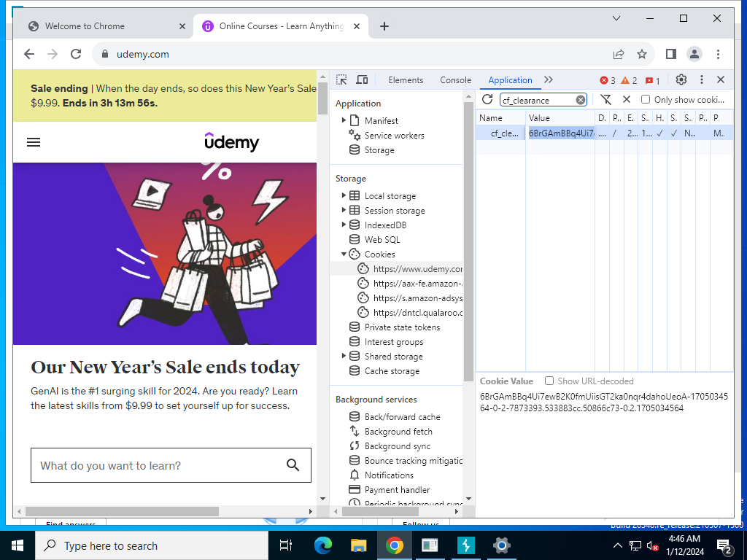Toggle Chrome side panel
Viewport: 747px width, 560px height.
click(x=671, y=54)
